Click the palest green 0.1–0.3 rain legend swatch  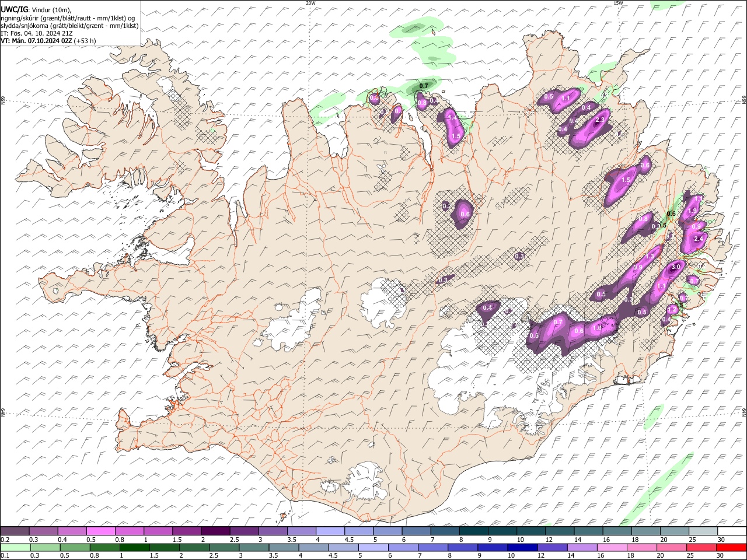[15, 547]
